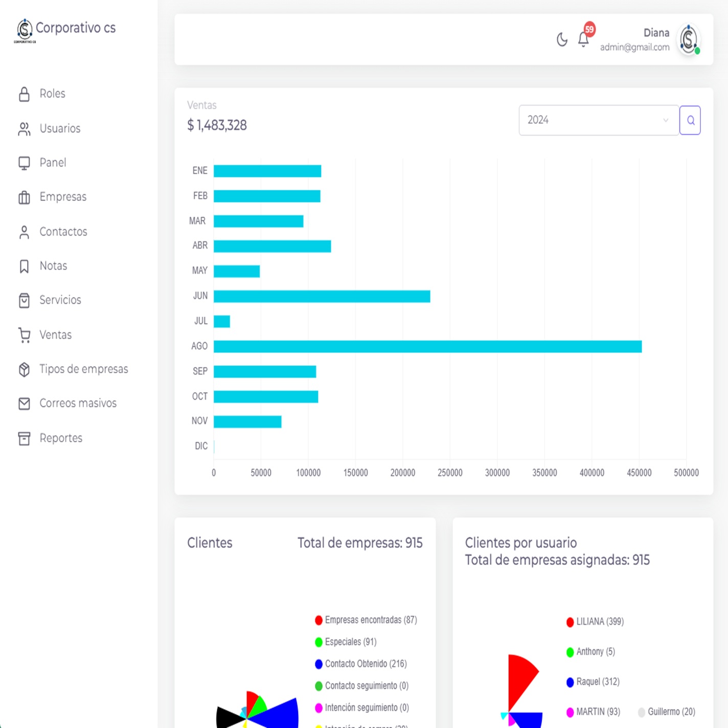Click the AGO bar in sales chart
This screenshot has width=728, height=728.
point(427,347)
